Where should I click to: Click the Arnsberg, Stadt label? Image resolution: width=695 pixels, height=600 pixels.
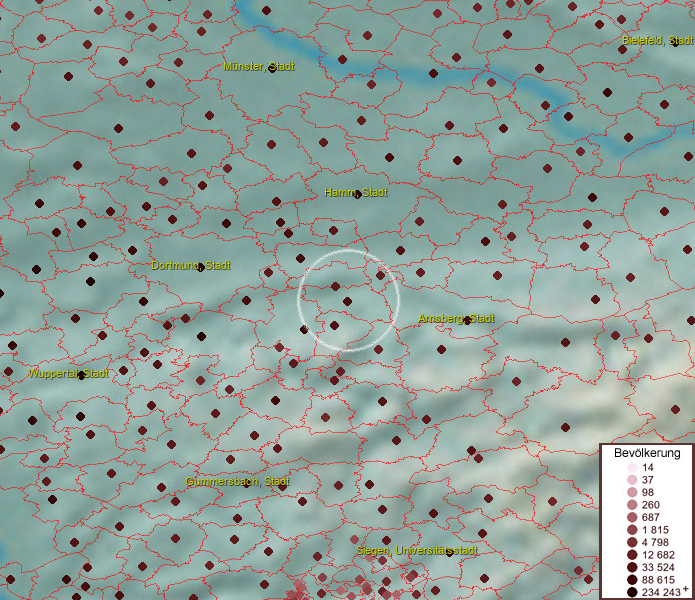[457, 319]
